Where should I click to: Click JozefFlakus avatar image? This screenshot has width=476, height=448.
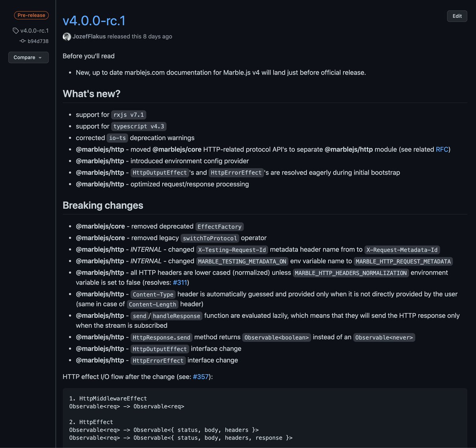[x=67, y=37]
